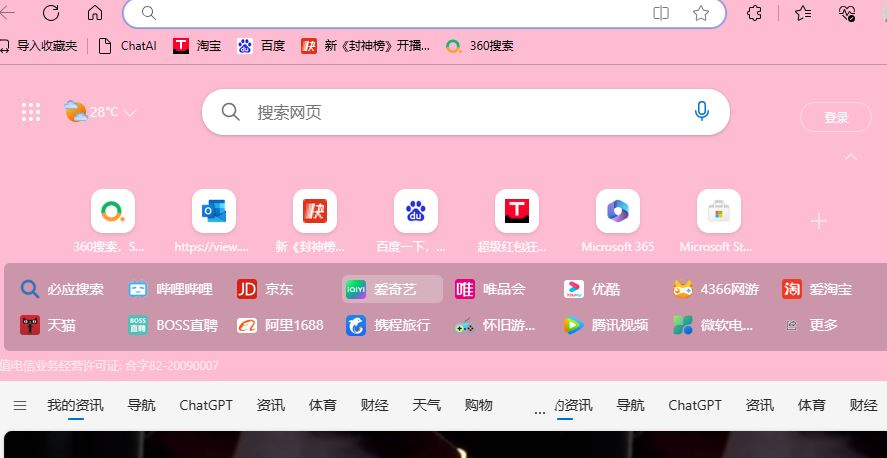Screen dimensions: 887x458
Task: Collapse quick links with up chevron
Action: click(x=851, y=157)
